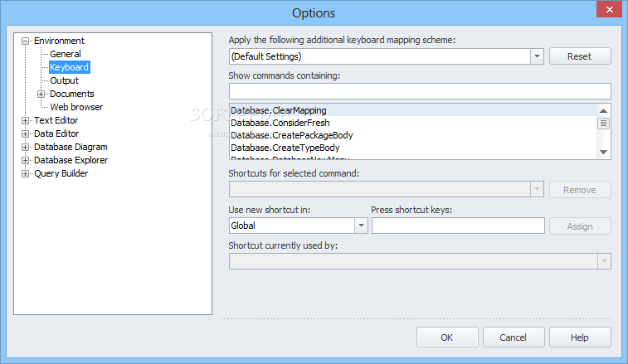This screenshot has width=628, height=364.
Task: Click the command list scroll down arrow
Action: pos(604,152)
